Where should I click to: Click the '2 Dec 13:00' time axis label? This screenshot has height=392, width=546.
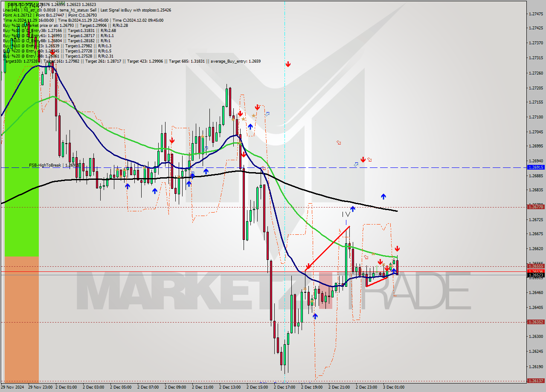[230, 387]
